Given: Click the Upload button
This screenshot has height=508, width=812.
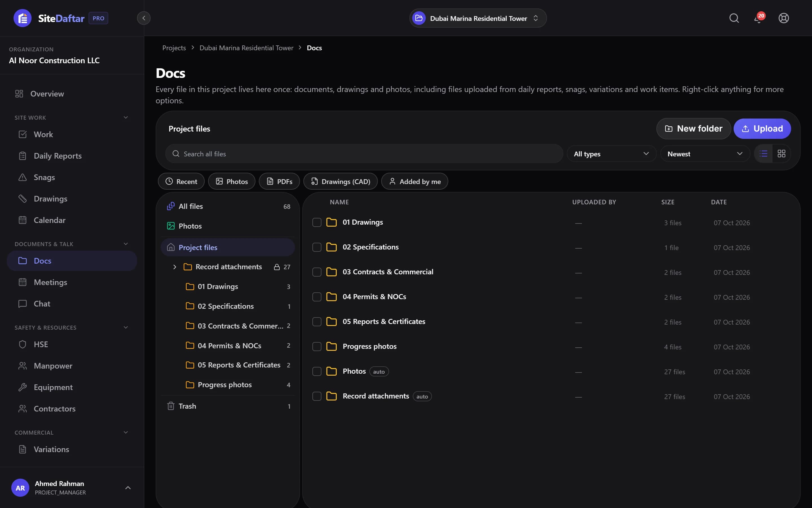Looking at the screenshot, I should click(762, 129).
